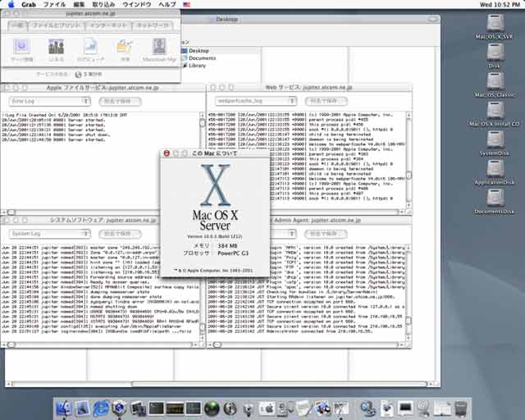Click the people-group icon in Server Admin
525x420 pixels.
[57, 46]
